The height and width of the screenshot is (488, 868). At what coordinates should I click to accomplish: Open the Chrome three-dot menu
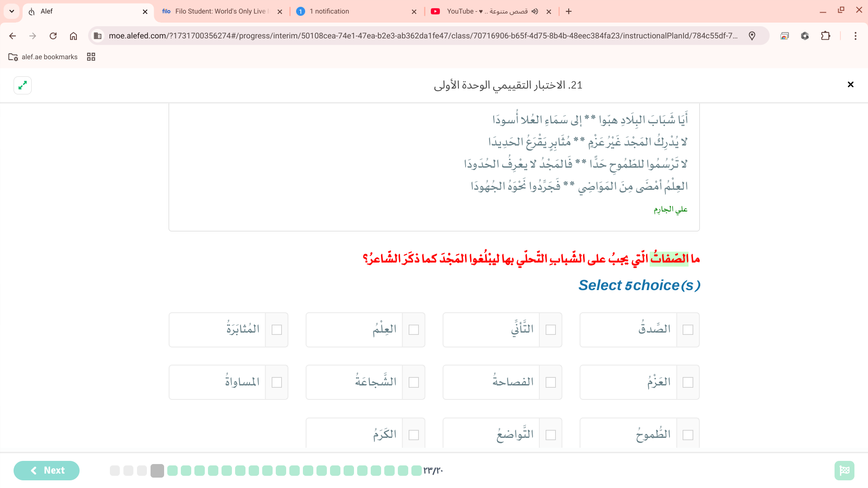(855, 36)
